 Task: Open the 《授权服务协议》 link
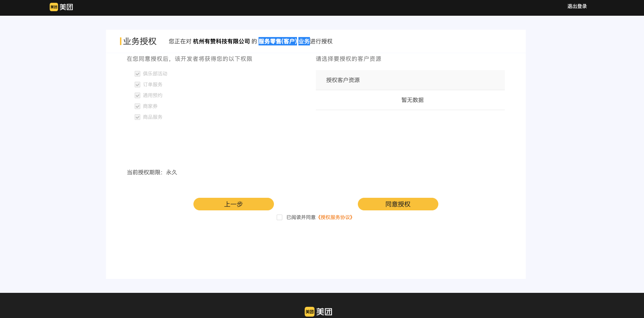pos(335,217)
